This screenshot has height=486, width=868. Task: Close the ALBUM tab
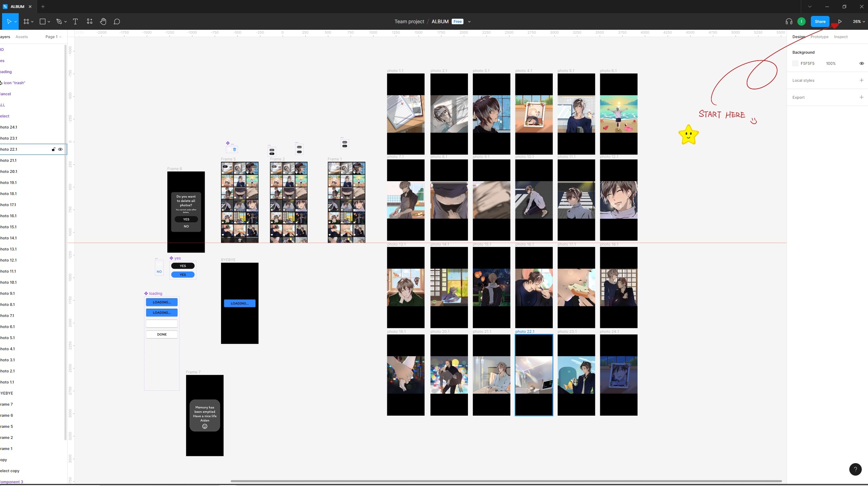click(30, 7)
